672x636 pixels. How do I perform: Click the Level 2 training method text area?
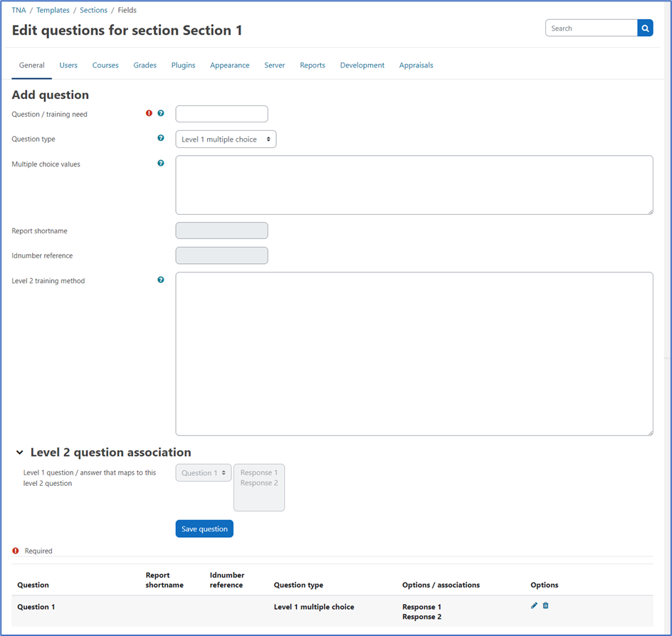pyautogui.click(x=414, y=354)
